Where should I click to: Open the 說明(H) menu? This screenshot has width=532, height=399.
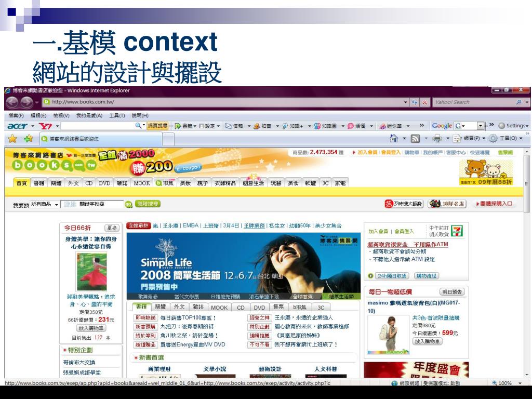tap(140, 115)
